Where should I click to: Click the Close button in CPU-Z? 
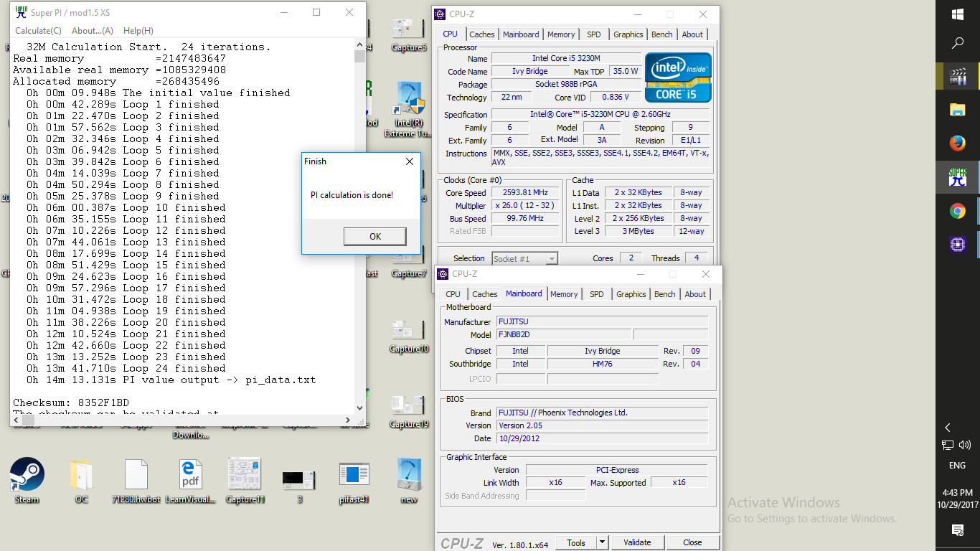coord(692,542)
